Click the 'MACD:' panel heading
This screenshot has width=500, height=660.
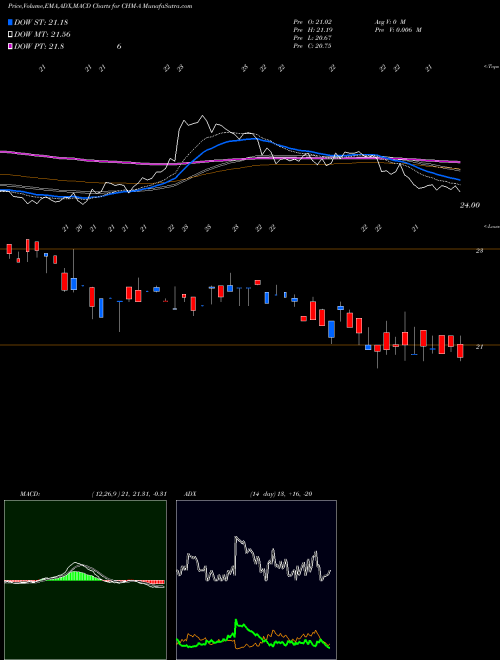(30, 494)
